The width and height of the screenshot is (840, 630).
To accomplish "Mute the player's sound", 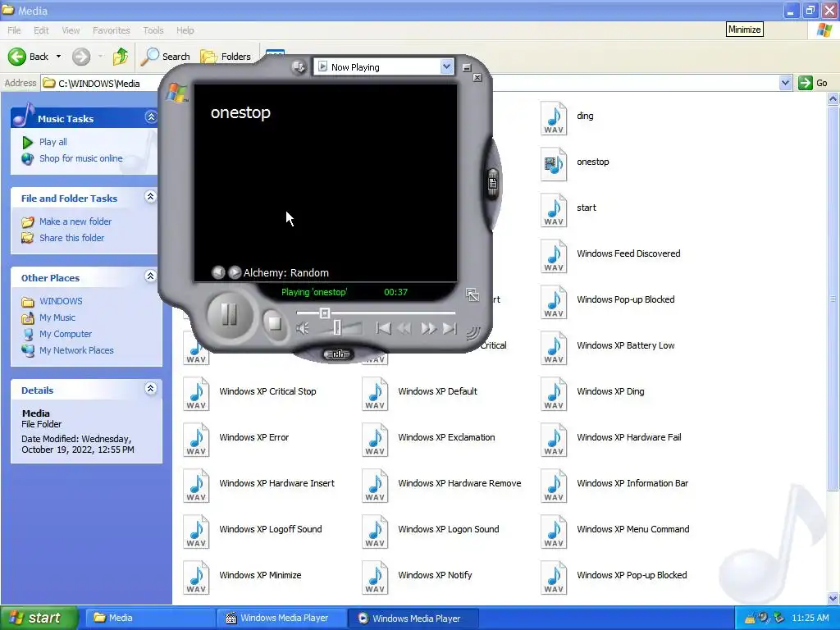I will click(303, 328).
